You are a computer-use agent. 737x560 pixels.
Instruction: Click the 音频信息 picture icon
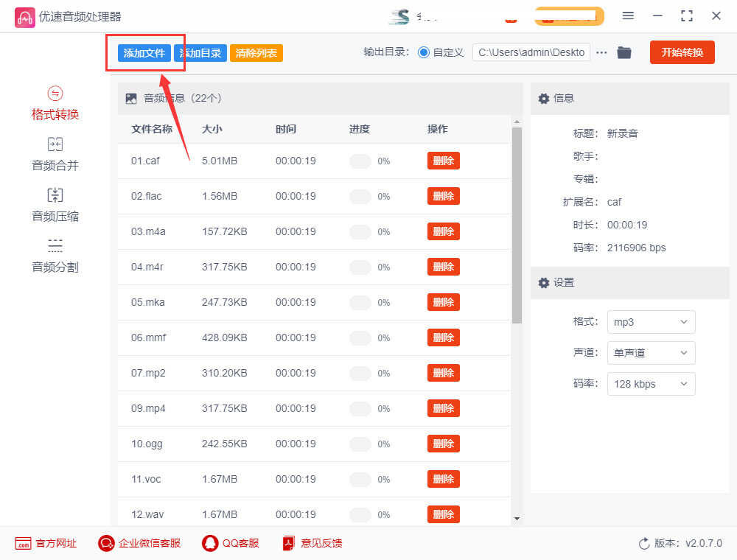(x=131, y=99)
